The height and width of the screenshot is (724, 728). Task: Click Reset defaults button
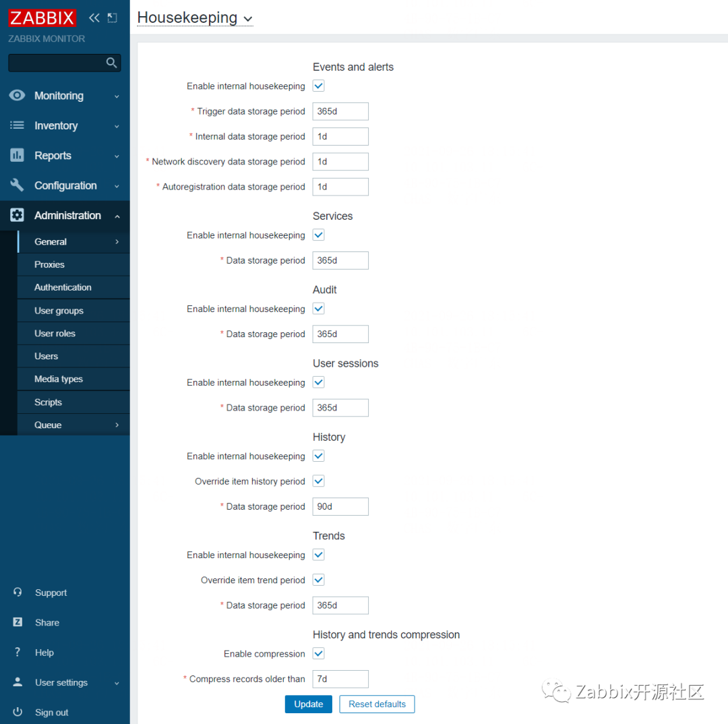pos(377,704)
